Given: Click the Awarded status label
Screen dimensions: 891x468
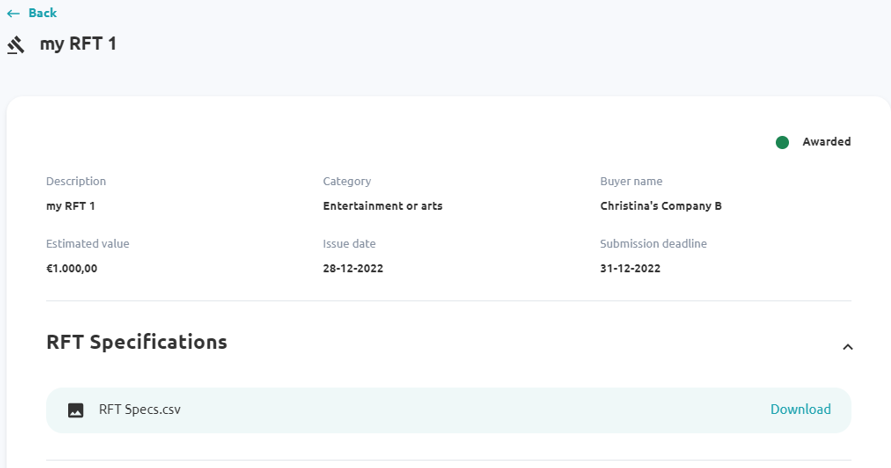Looking at the screenshot, I should (826, 141).
